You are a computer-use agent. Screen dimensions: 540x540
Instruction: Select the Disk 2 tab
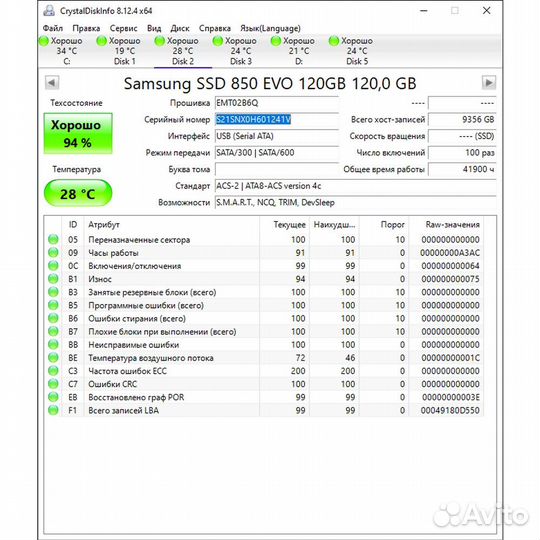click(x=183, y=51)
